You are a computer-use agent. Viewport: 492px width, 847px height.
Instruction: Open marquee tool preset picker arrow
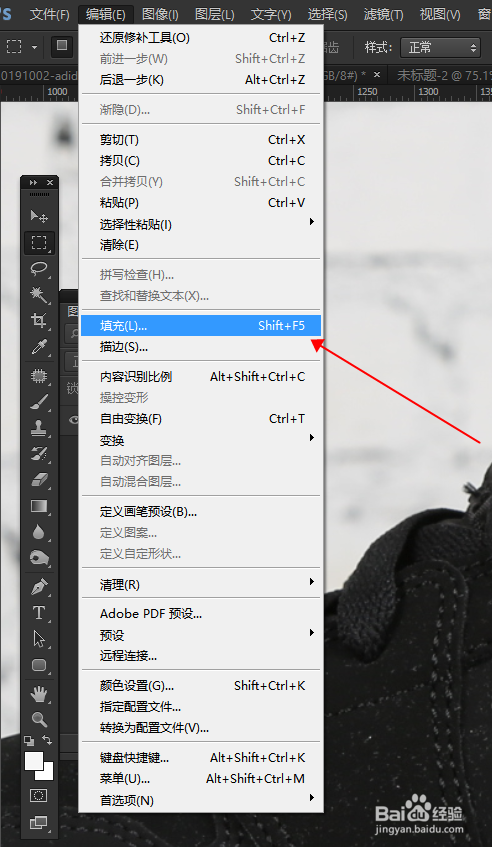click(35, 47)
